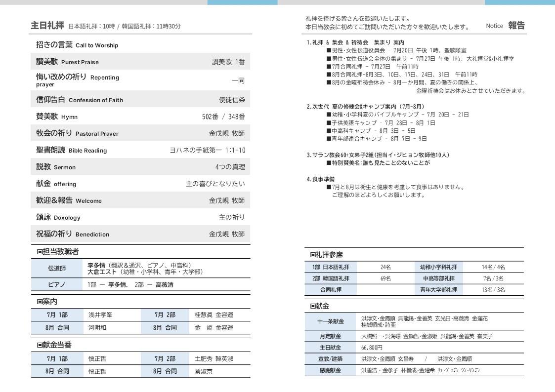
Task: Select the ピアノ label cell
Action: pyautogui.click(x=57, y=285)
